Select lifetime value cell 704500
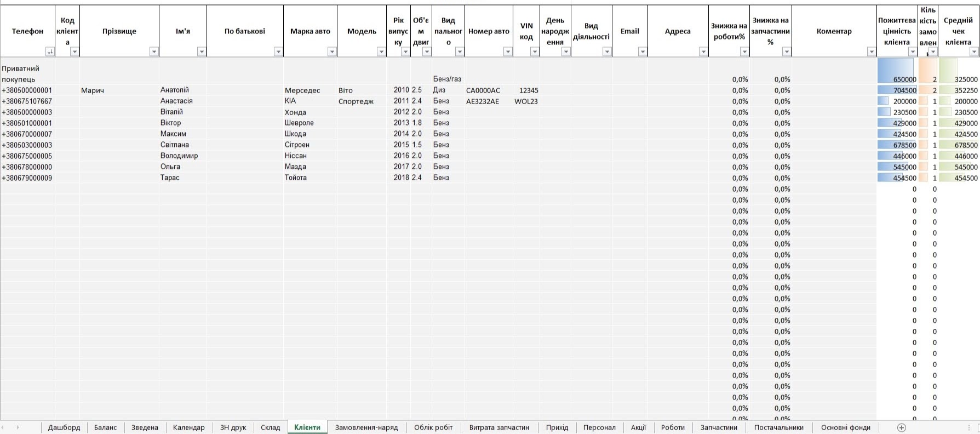The height and width of the screenshot is (434, 980). tap(897, 90)
